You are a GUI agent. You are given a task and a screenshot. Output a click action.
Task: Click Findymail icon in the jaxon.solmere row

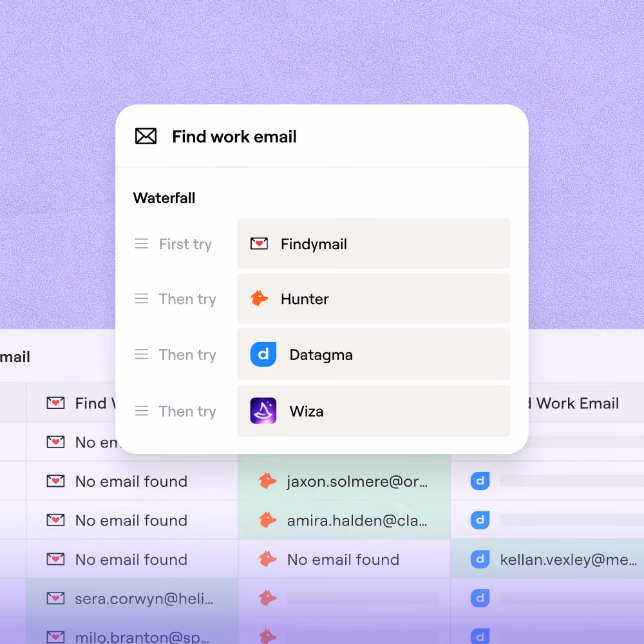(55, 481)
